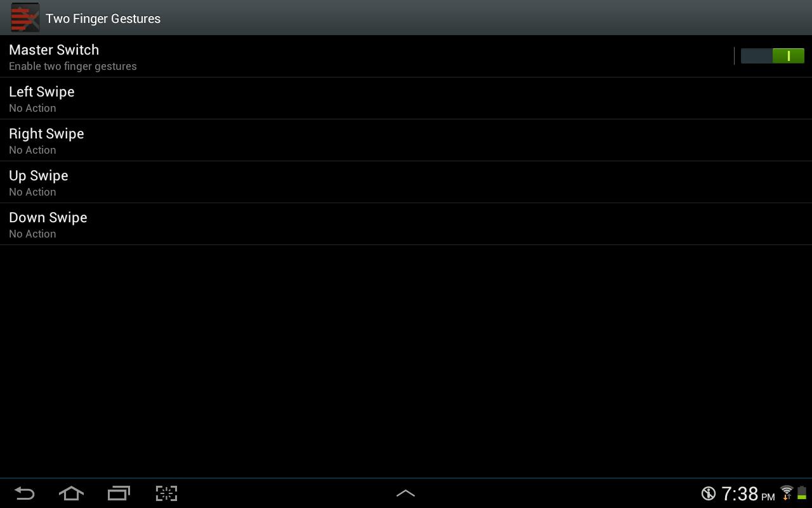Open Right Swipe action setting
This screenshot has height=508, width=812.
(x=406, y=140)
